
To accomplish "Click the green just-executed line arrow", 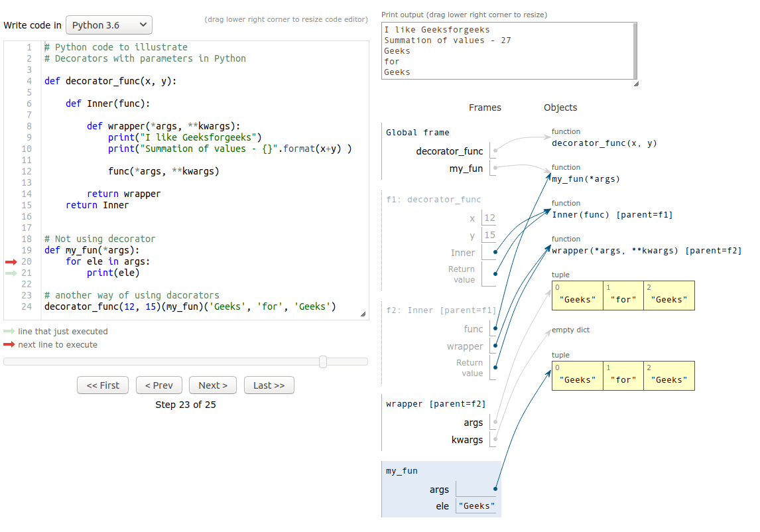I will (x=11, y=273).
